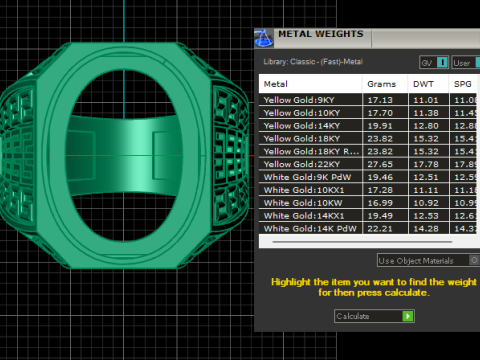Viewport: 480px width, 360px height.
Task: Select the Yellow Gold:18KY R... row
Action: point(368,151)
